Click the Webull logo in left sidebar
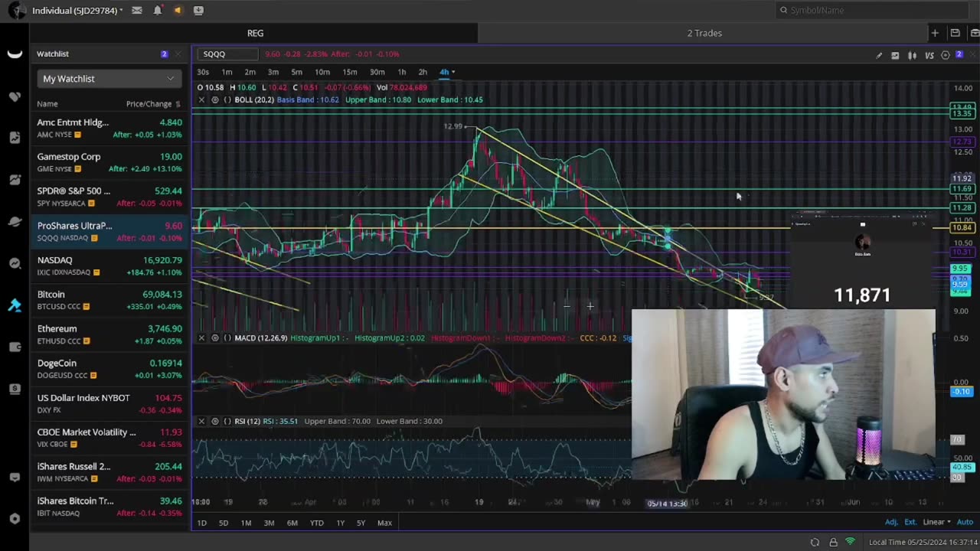This screenshot has width=980, height=551. [15, 54]
